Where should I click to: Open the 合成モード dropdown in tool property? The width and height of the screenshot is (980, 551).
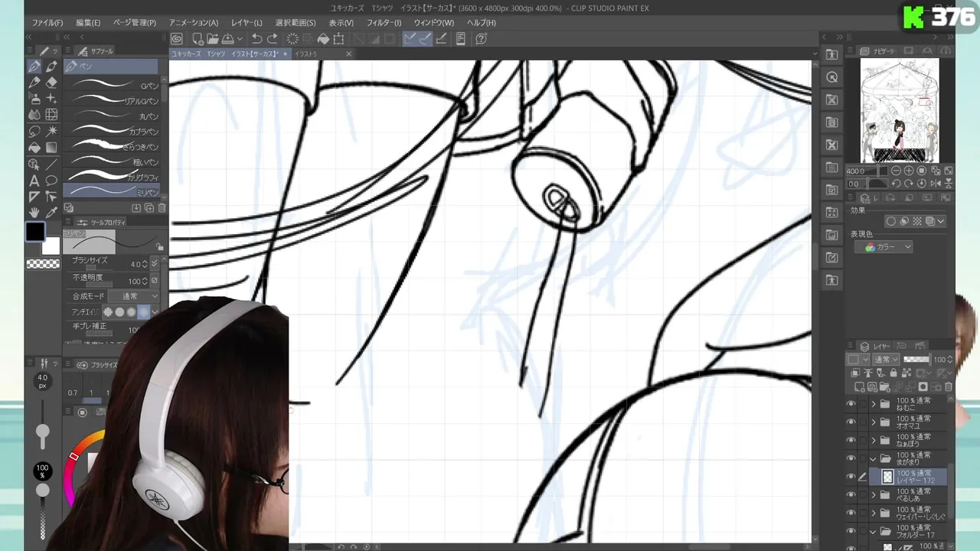pos(135,296)
